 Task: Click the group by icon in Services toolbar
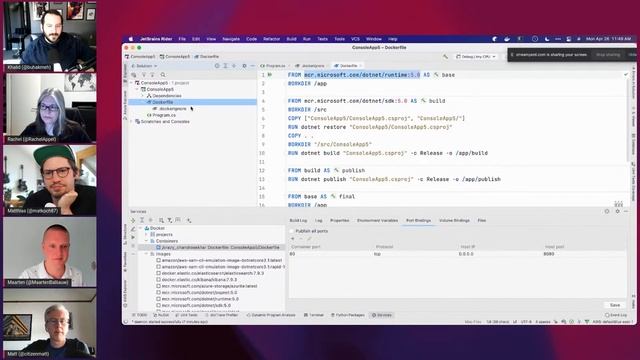coord(161,220)
